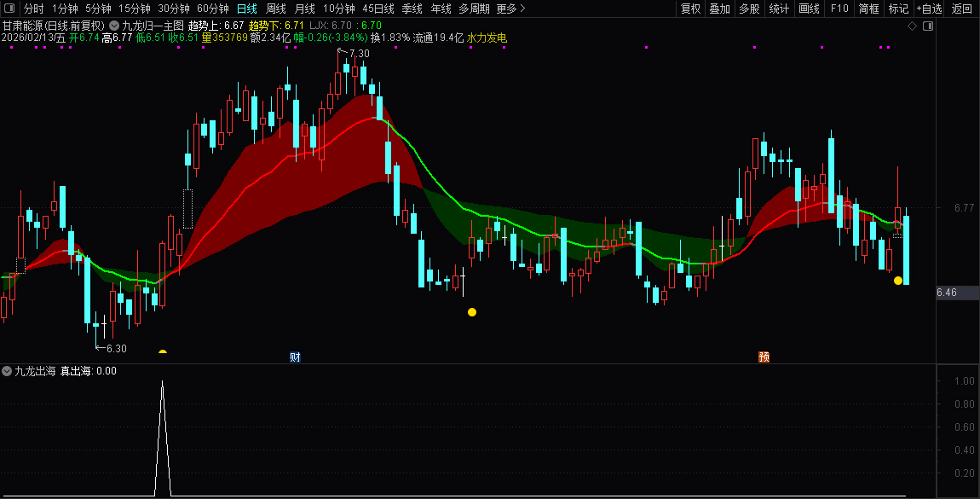Click the yellow signal dot at chart middle bottom
Viewport: 980px width, 499px height.
point(472,312)
